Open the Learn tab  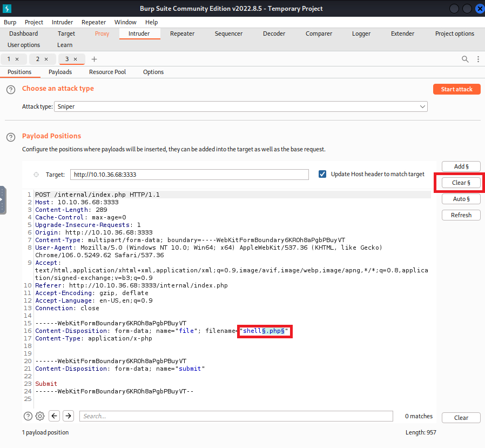click(65, 45)
